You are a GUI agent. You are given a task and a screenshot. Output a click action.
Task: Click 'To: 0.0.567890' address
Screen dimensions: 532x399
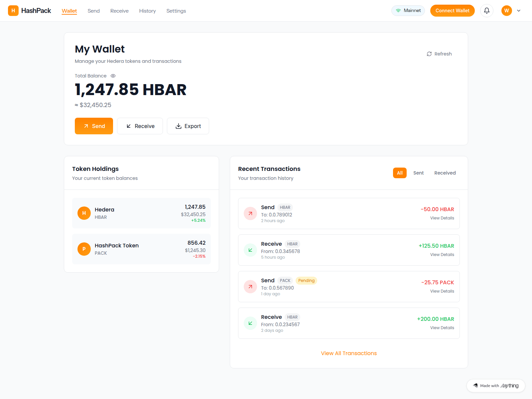278,288
